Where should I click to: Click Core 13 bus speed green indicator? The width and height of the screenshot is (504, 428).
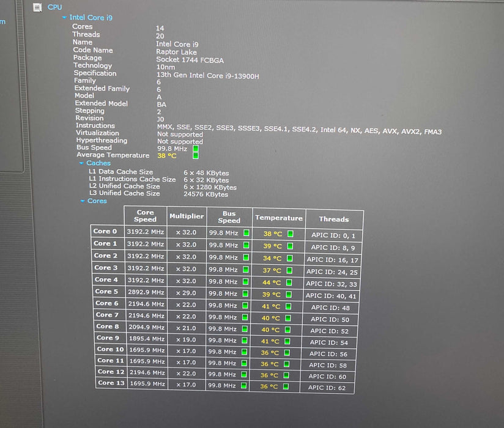click(244, 385)
